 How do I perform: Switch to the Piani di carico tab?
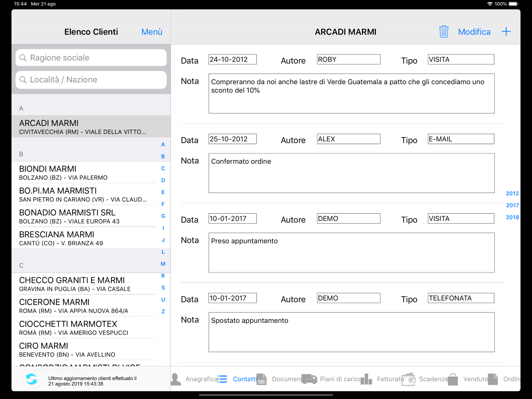341,379
